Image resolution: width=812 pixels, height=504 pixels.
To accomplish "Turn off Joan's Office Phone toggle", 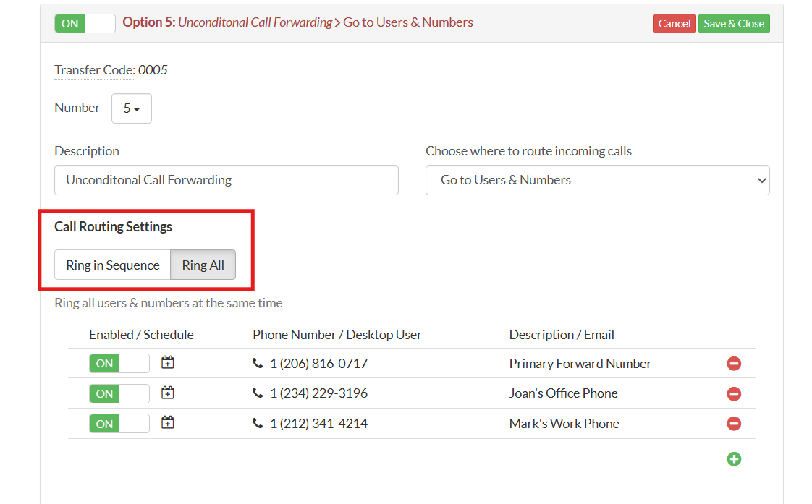I will (119, 393).
